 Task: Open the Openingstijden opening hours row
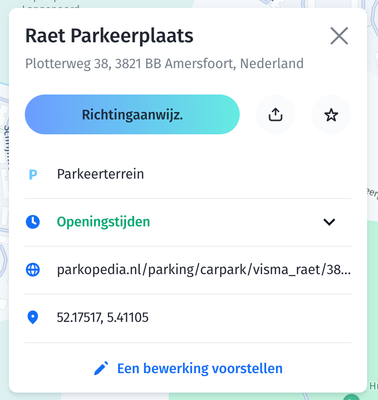(x=188, y=222)
